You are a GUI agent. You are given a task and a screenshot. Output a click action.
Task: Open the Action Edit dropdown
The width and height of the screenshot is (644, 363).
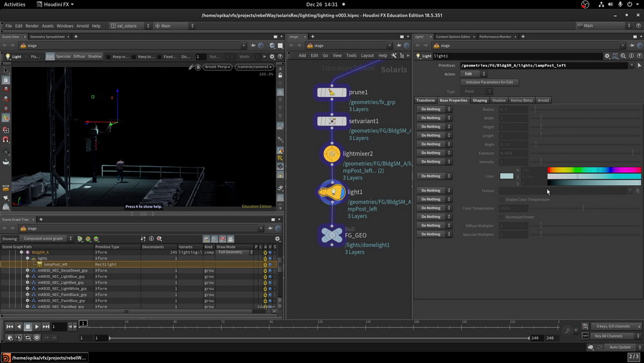[473, 74]
